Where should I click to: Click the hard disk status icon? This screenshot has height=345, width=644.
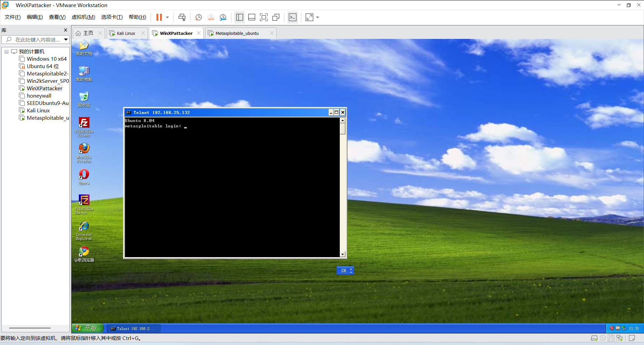point(594,338)
